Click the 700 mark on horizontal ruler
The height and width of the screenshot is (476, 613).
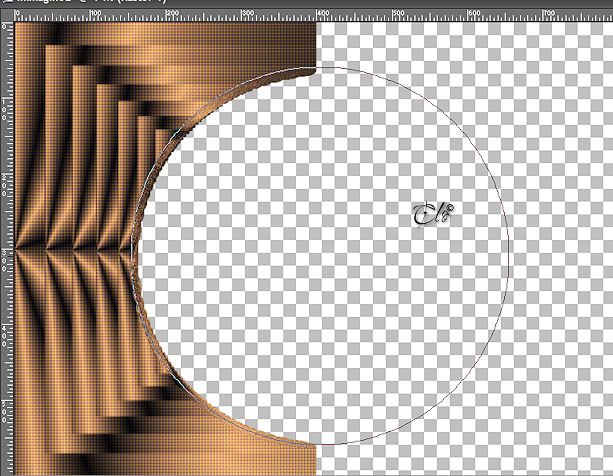[x=549, y=13]
